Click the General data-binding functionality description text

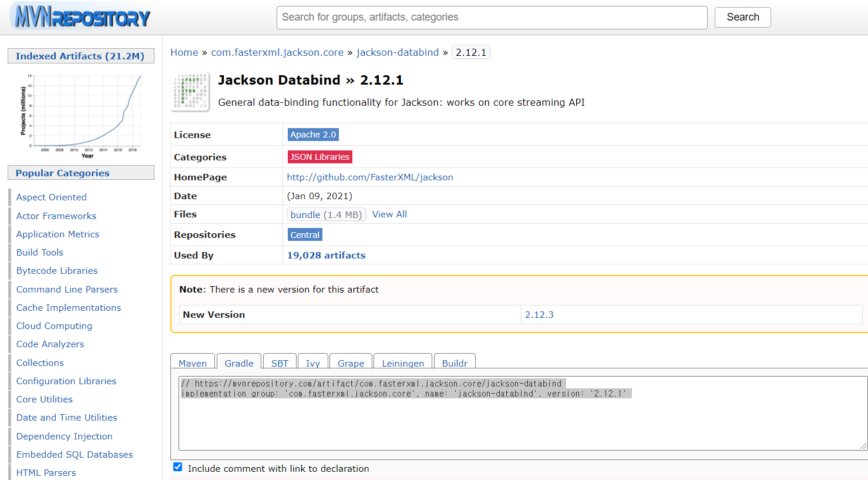402,102
